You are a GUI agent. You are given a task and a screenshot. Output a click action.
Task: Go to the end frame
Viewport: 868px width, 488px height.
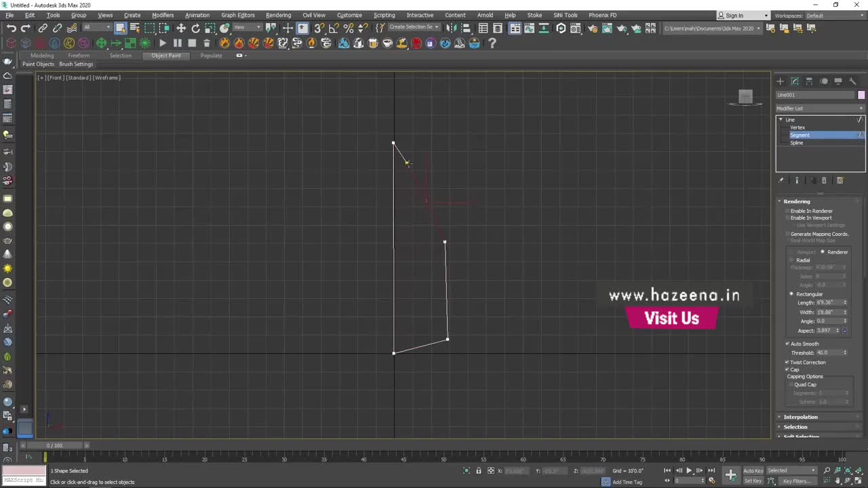[711, 470]
